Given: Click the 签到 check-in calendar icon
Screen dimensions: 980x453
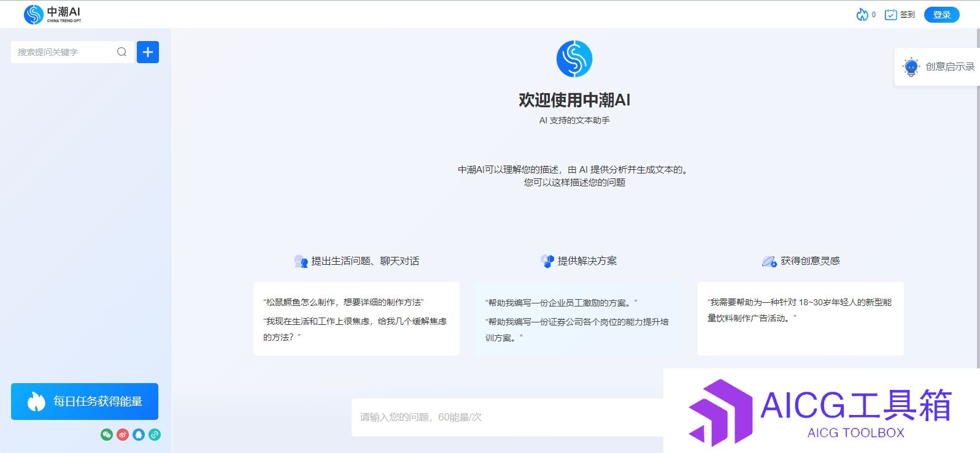Looking at the screenshot, I should point(890,14).
